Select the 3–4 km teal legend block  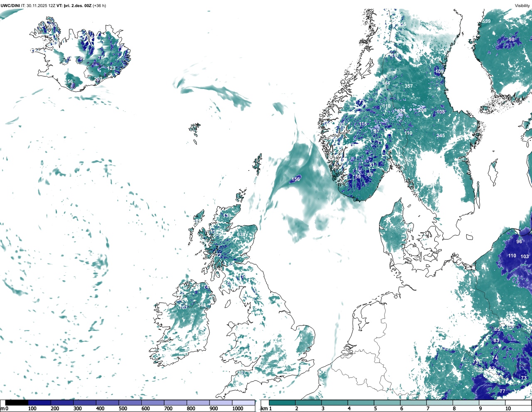pos(334,402)
